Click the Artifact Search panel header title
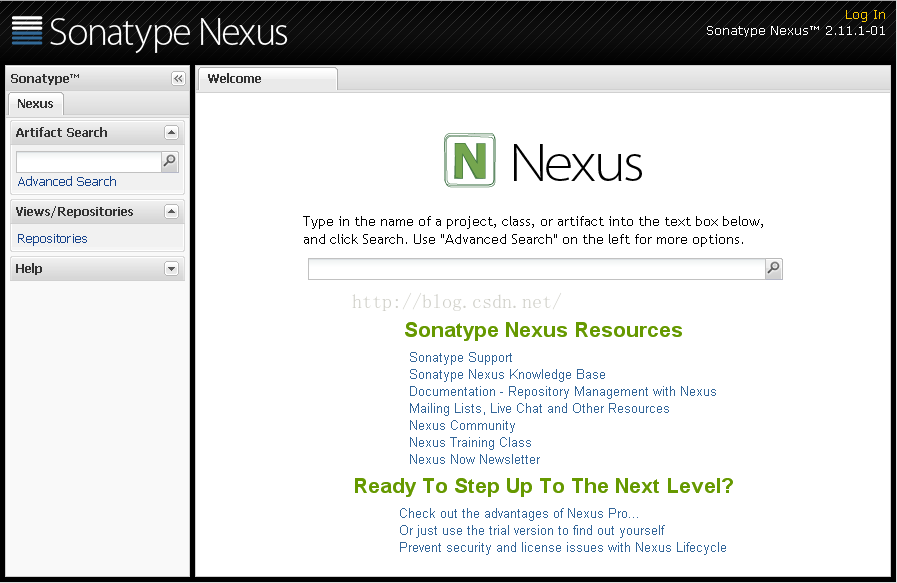Screen dimensions: 897x583 (61, 132)
